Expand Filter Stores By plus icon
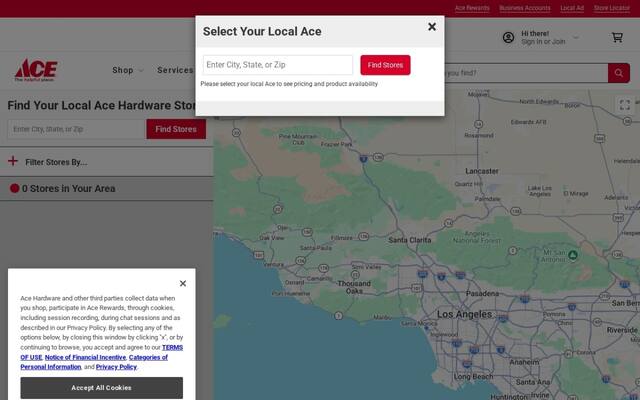This screenshot has width=640, height=400. point(13,161)
